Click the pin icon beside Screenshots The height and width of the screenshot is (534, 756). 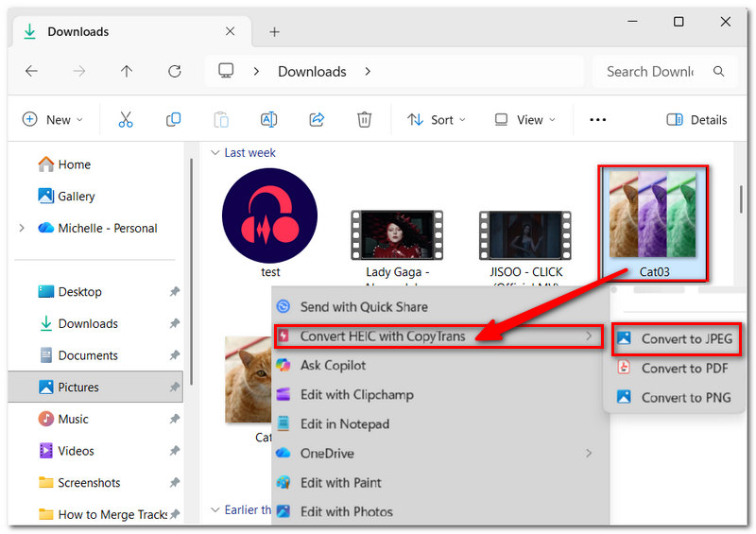pos(175,482)
